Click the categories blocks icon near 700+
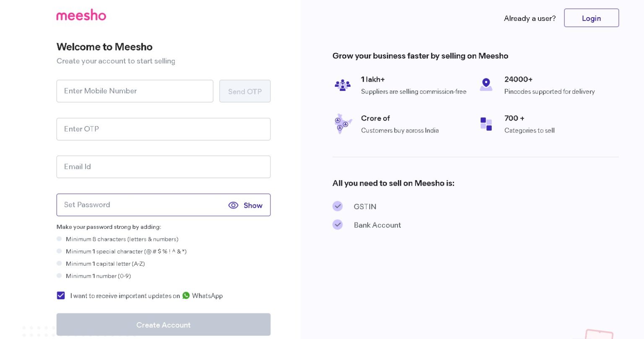 pyautogui.click(x=486, y=124)
